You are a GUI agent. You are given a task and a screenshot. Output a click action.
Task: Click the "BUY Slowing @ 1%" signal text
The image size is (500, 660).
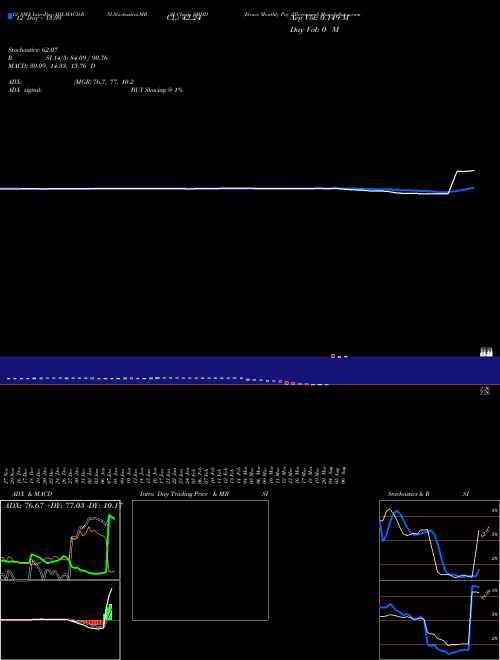click(157, 90)
